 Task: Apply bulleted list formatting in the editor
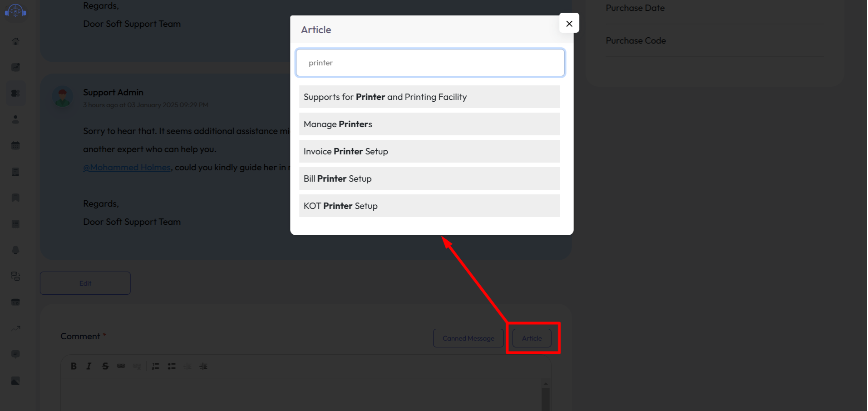(172, 366)
